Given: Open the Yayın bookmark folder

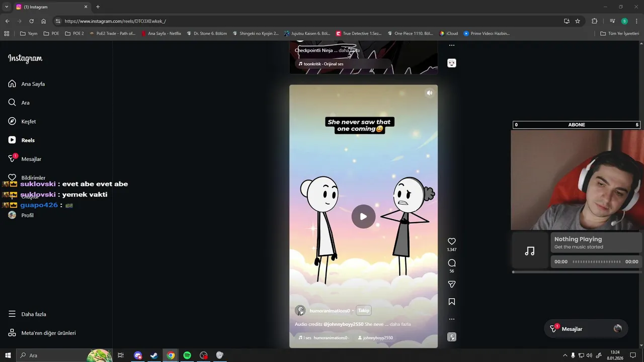Looking at the screenshot, I should [28, 34].
